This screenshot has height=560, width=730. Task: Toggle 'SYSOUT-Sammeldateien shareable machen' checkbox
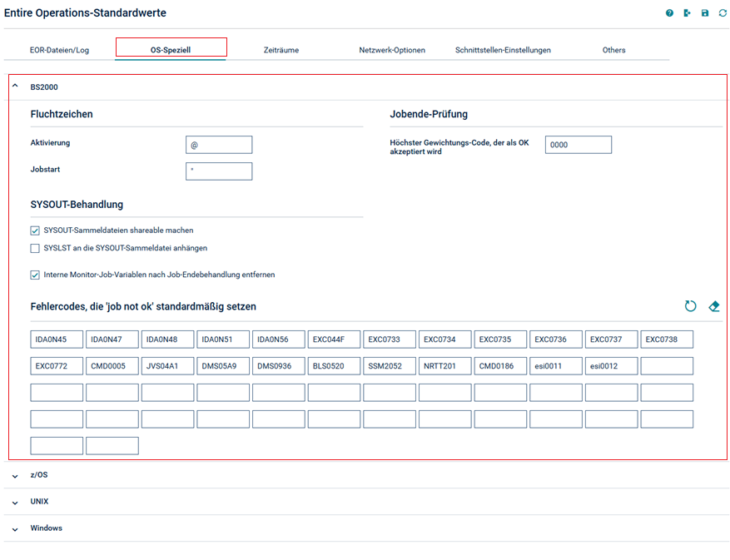click(x=35, y=230)
